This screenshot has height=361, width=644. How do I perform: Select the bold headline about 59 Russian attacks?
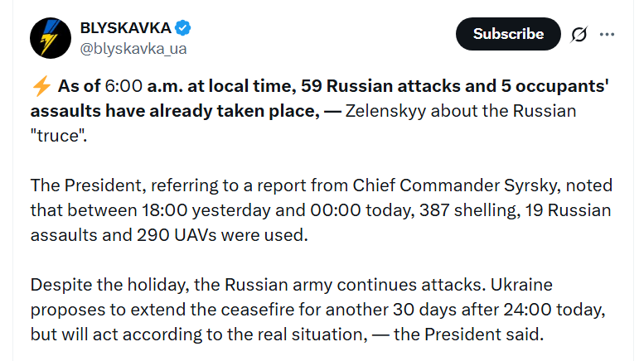320,99
